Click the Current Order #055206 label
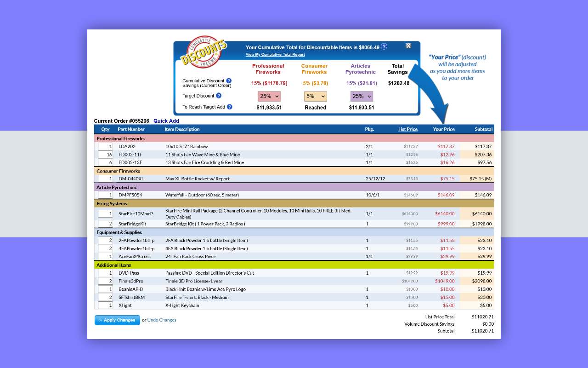 pyautogui.click(x=122, y=121)
